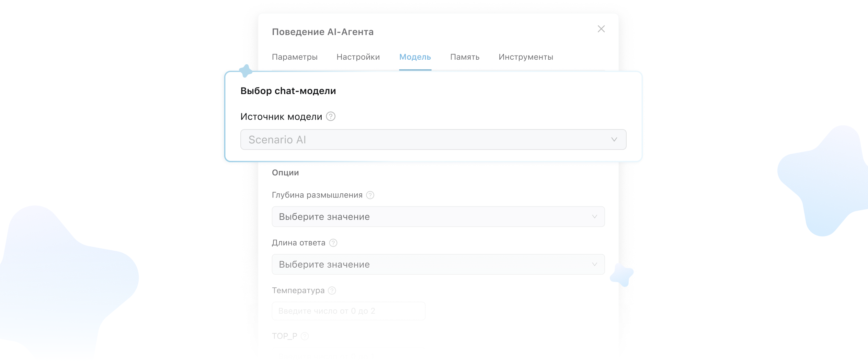Switch to the Параметры tab
Image resolution: width=868 pixels, height=362 pixels.
click(x=294, y=57)
